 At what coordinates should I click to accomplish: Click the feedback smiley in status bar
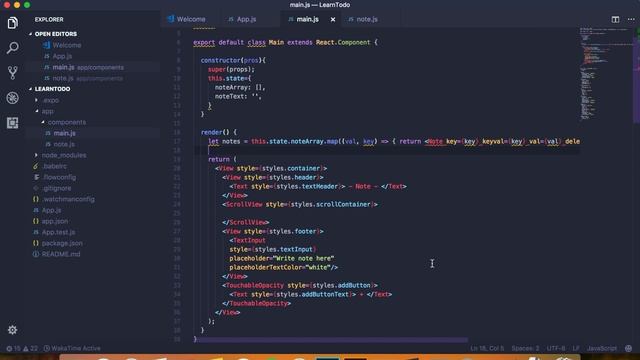click(x=629, y=348)
